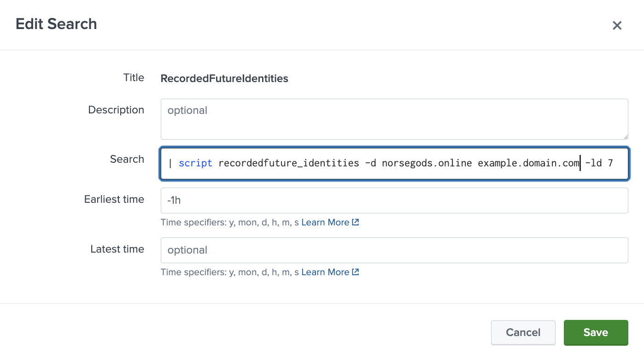Open Learn More link below Earliest time
The image size is (644, 360).
(325, 222)
